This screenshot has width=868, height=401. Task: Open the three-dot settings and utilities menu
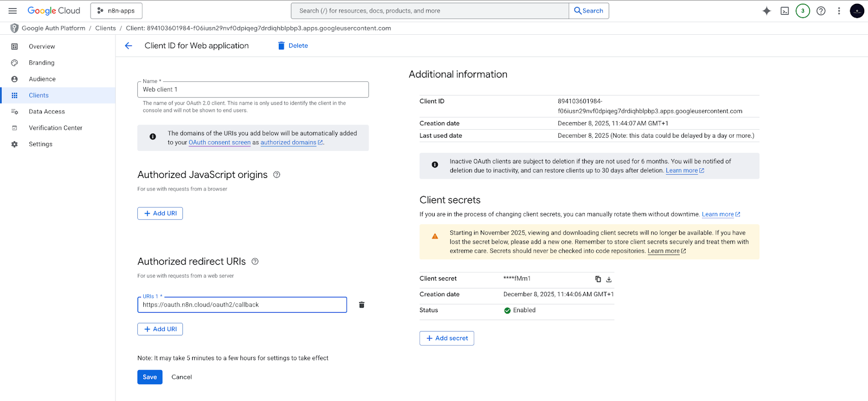pyautogui.click(x=839, y=11)
